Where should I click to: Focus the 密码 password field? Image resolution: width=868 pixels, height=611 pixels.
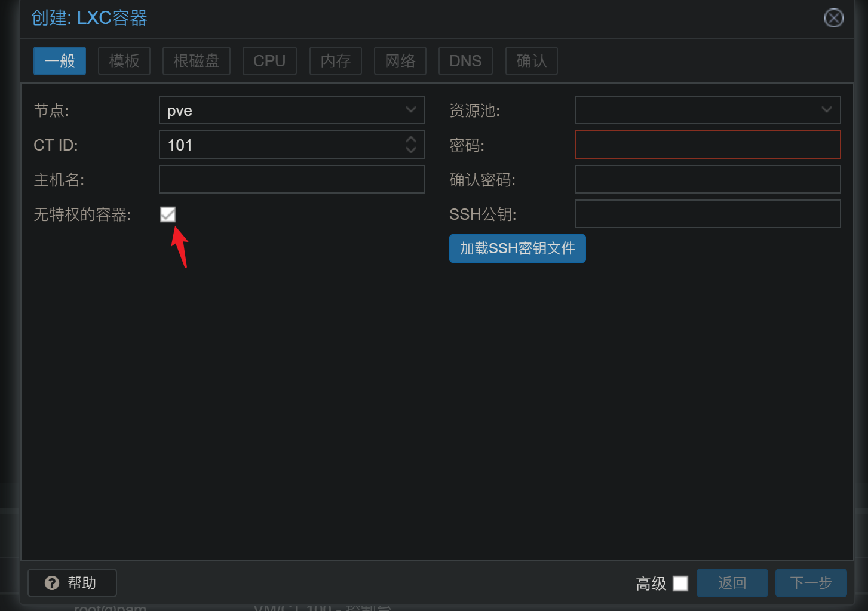[707, 145]
